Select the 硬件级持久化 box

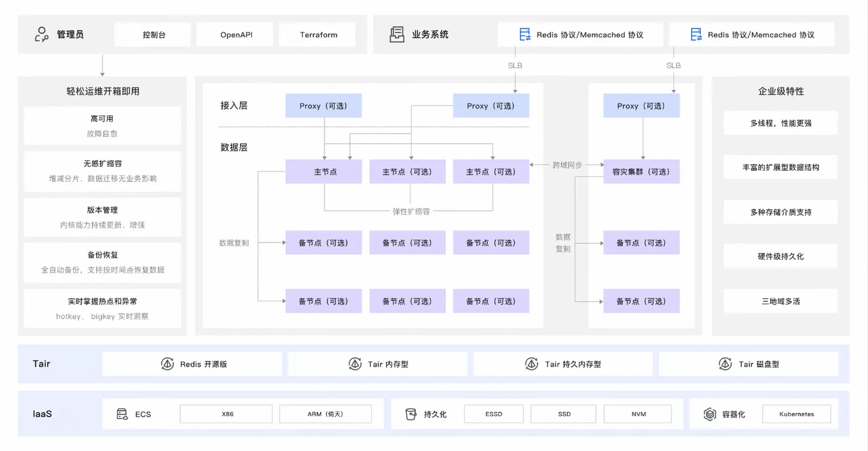pyautogui.click(x=781, y=256)
